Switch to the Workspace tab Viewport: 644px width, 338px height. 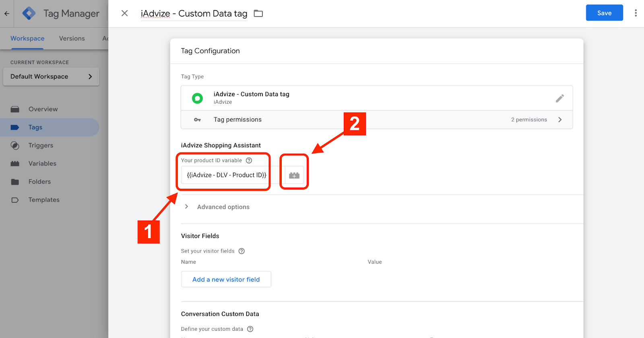27,39
